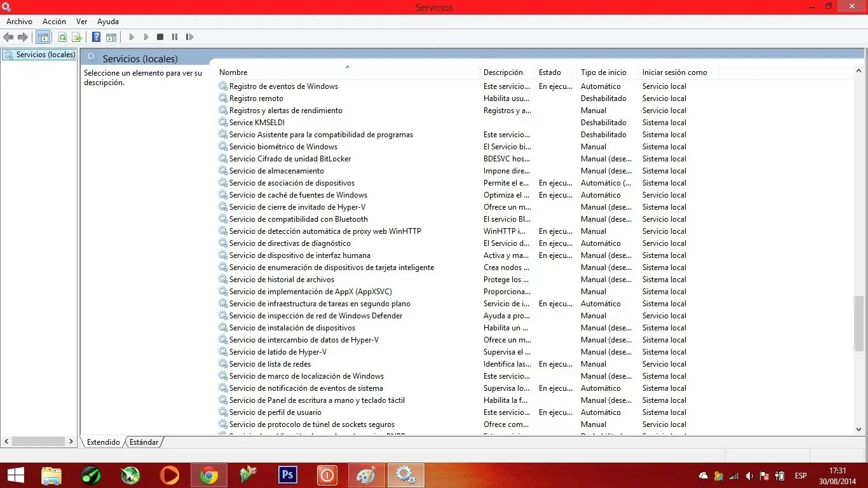Image resolution: width=868 pixels, height=488 pixels.
Task: Click the Restart service toolbar icon
Action: pyautogui.click(x=189, y=37)
